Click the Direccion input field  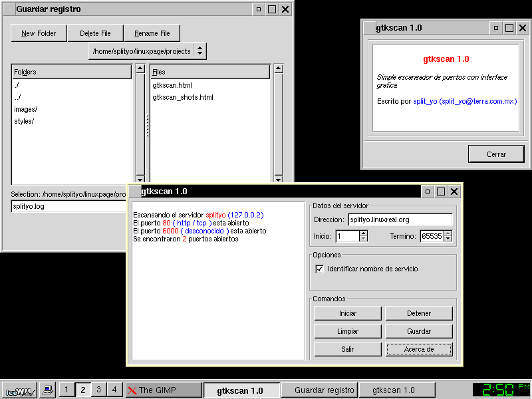[x=400, y=219]
